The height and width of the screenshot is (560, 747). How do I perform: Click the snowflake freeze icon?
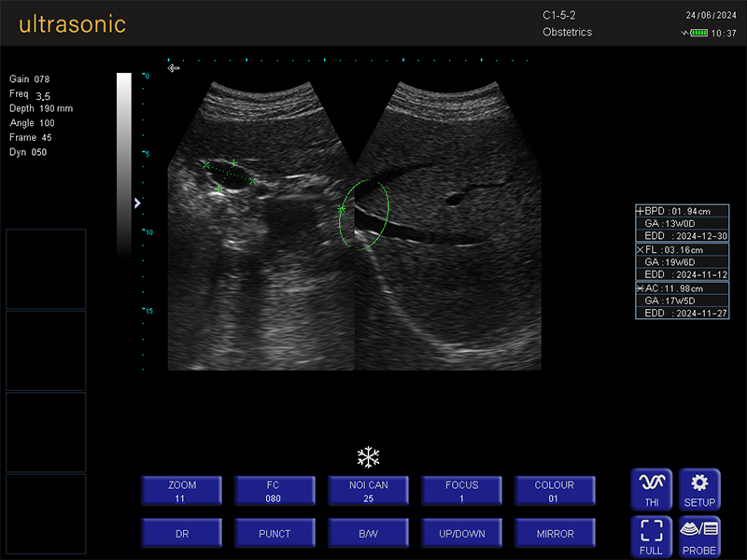coord(369,457)
